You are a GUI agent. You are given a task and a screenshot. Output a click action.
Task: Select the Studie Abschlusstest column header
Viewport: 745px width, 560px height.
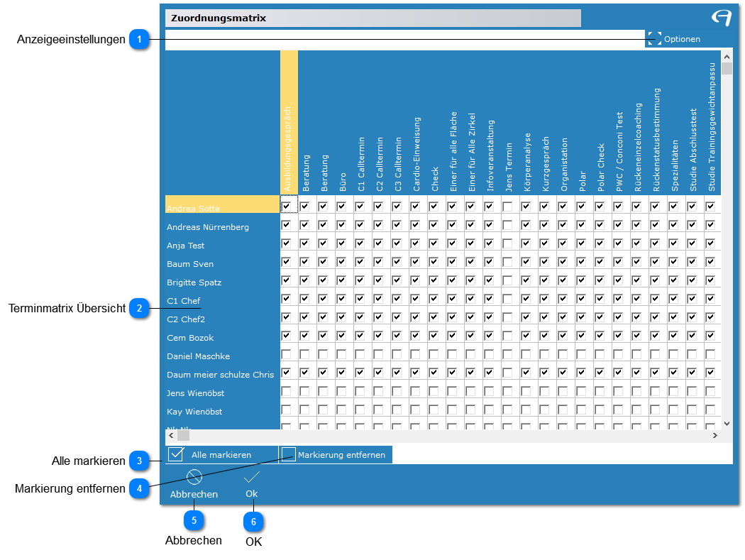tap(694, 123)
